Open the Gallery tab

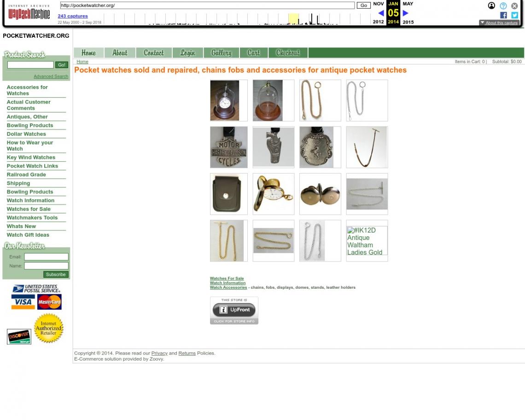[221, 53]
